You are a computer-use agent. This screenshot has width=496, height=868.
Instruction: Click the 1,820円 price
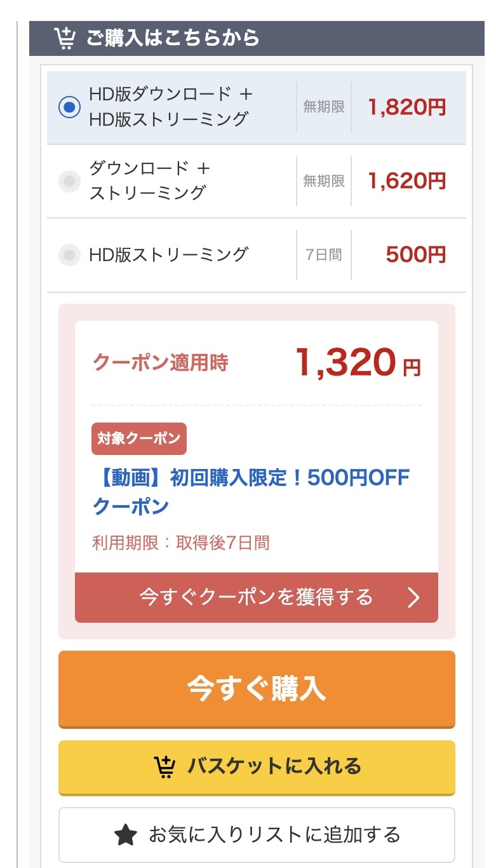407,107
